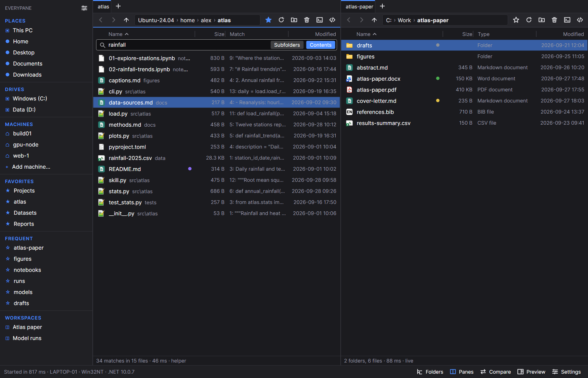Go forward in the atlas pane

tap(114, 20)
